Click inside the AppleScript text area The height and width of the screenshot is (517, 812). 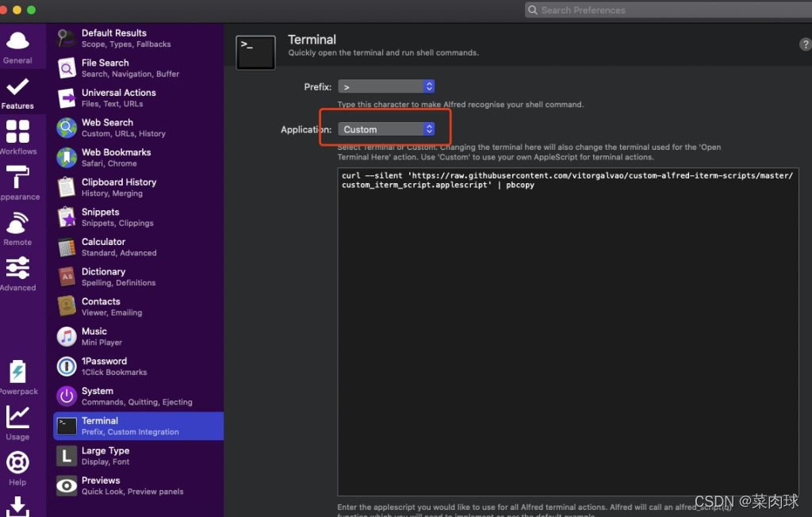[567, 333]
